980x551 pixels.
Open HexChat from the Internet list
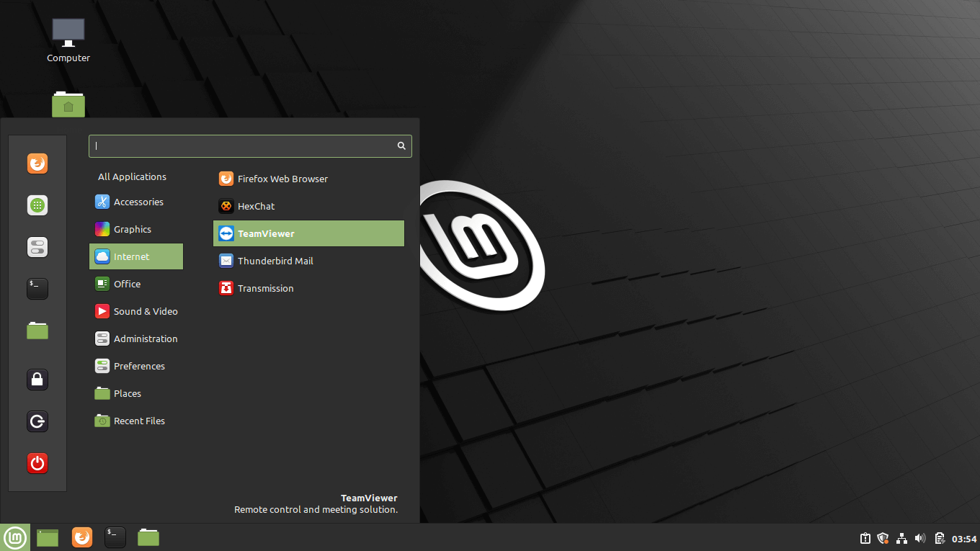(255, 206)
